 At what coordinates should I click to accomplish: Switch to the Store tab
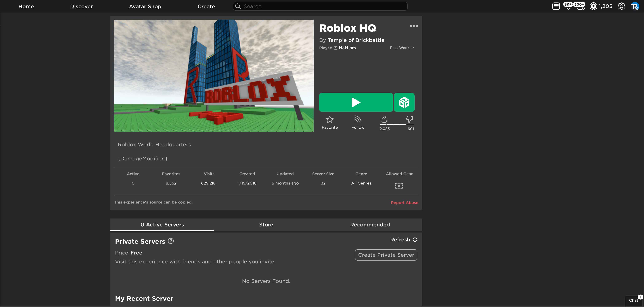[x=266, y=225]
